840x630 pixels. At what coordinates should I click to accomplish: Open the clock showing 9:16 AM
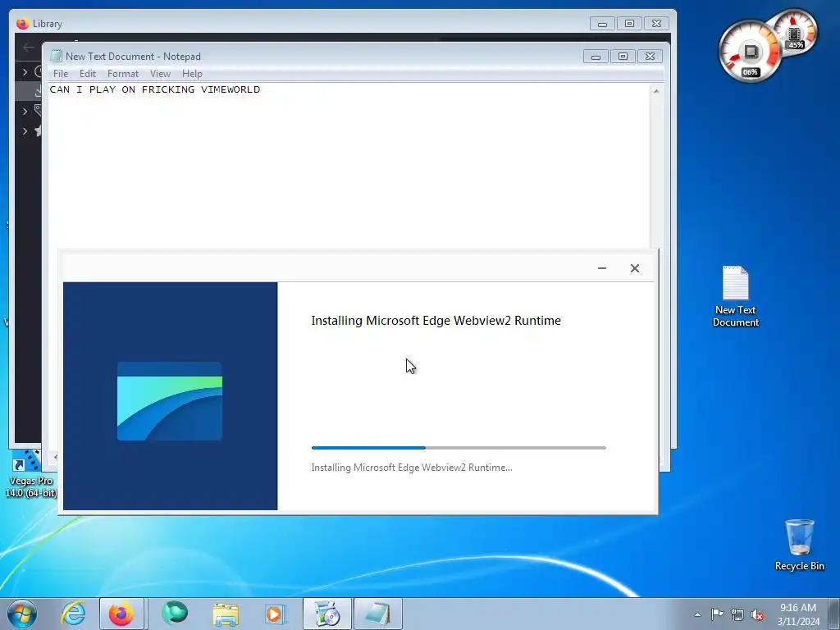798,614
